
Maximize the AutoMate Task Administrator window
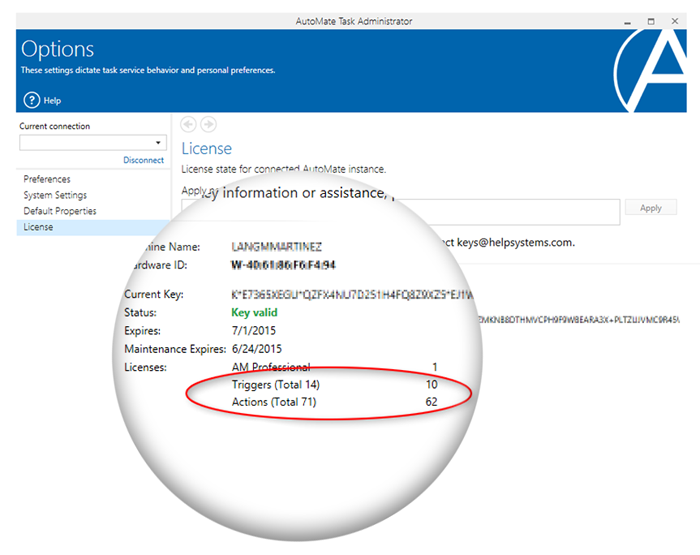[x=651, y=21]
